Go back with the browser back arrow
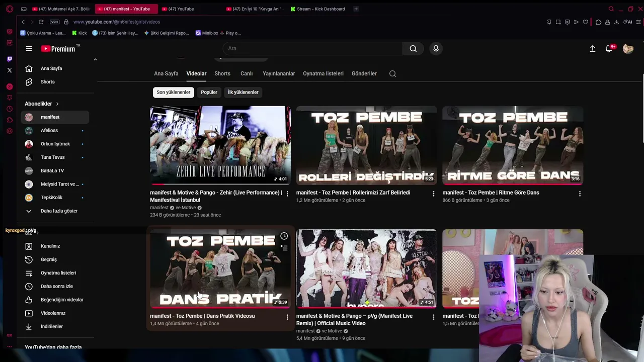 [23, 22]
